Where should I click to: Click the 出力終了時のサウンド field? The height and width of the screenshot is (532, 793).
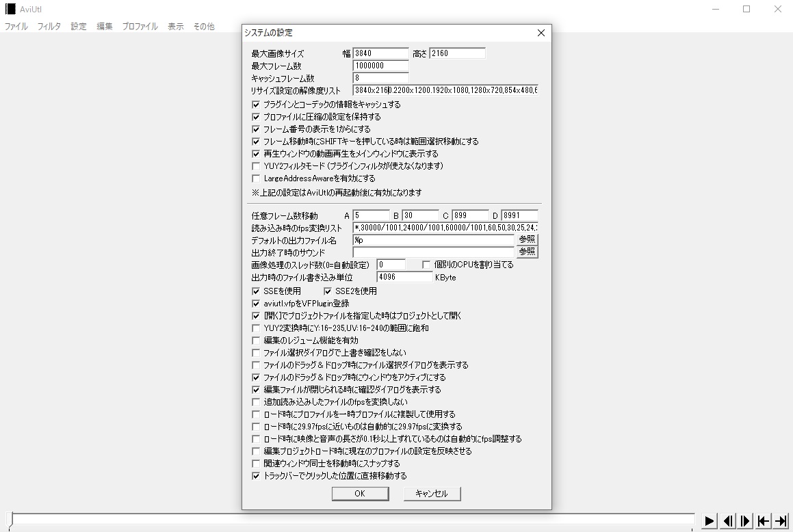point(433,252)
